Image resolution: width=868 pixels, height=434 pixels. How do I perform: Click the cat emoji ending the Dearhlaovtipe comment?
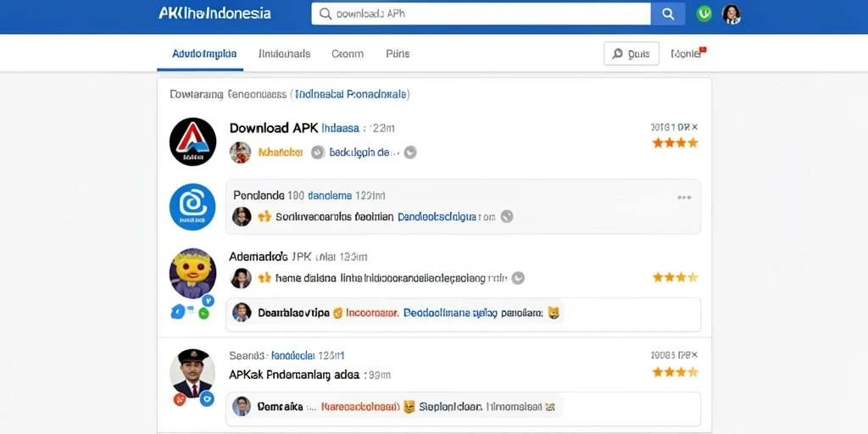(553, 314)
